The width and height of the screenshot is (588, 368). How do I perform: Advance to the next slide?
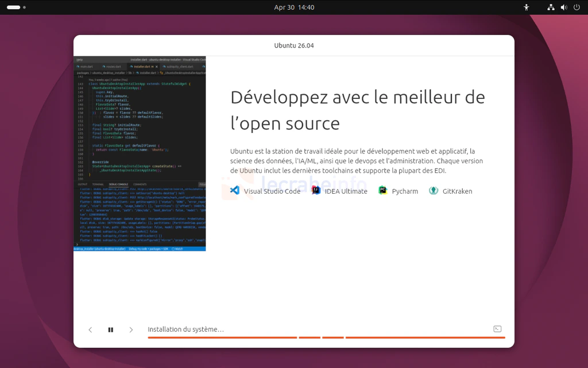tap(131, 329)
